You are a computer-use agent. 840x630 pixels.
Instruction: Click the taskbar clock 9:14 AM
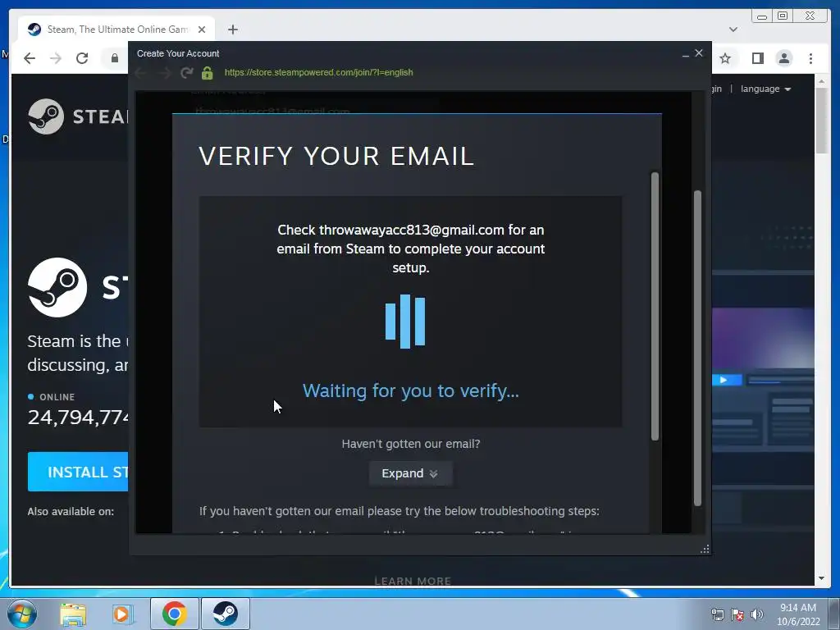798,614
